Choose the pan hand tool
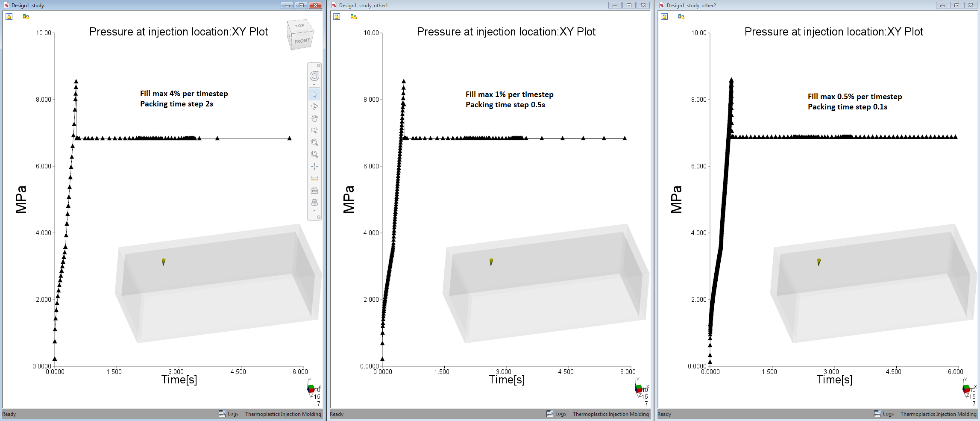 coord(315,118)
